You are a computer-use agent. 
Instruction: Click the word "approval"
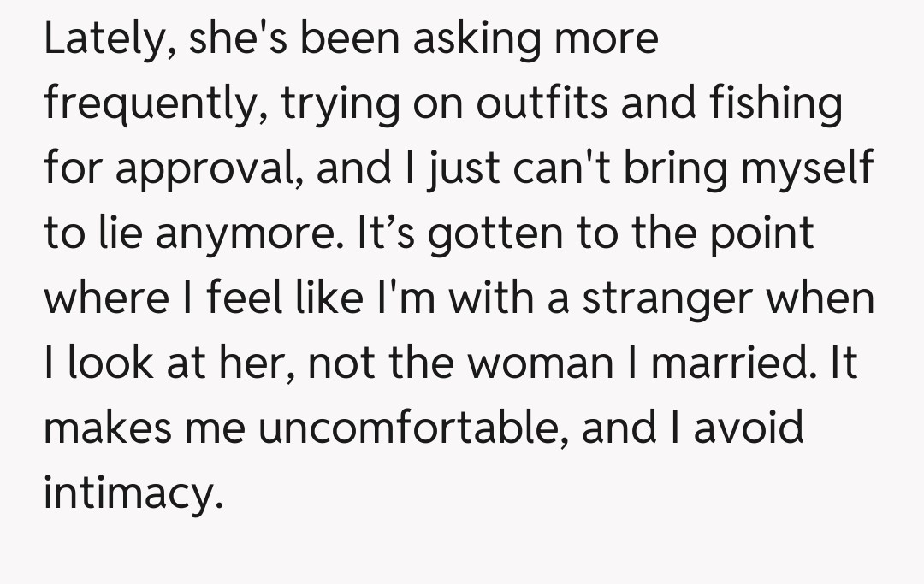click(207, 169)
